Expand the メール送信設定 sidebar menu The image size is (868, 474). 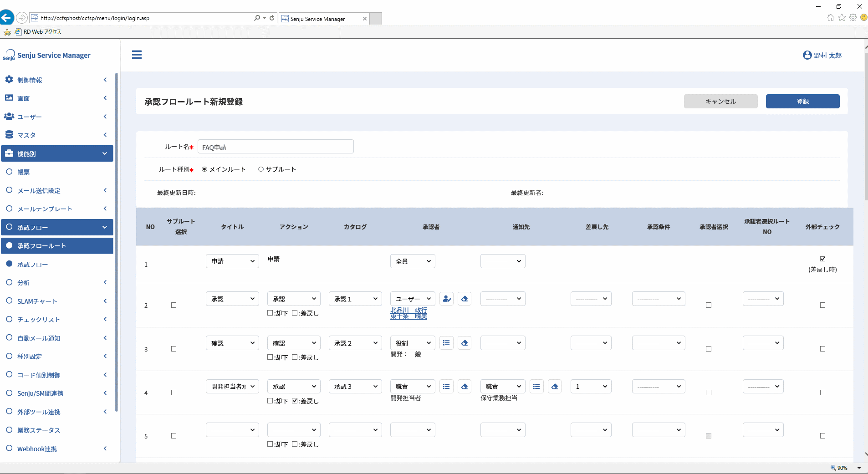tap(57, 190)
